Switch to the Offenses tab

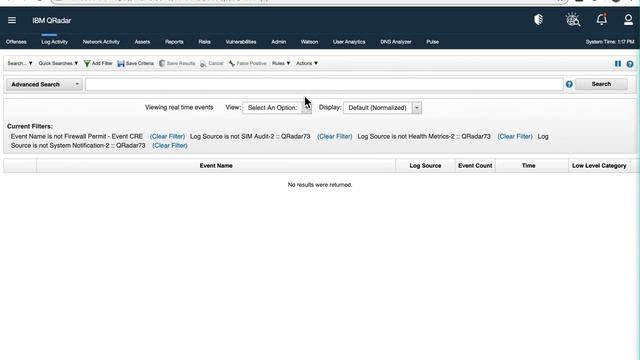(x=16, y=42)
